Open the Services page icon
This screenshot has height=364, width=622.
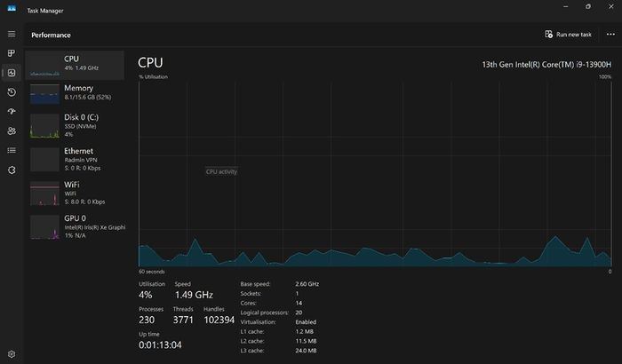12,170
